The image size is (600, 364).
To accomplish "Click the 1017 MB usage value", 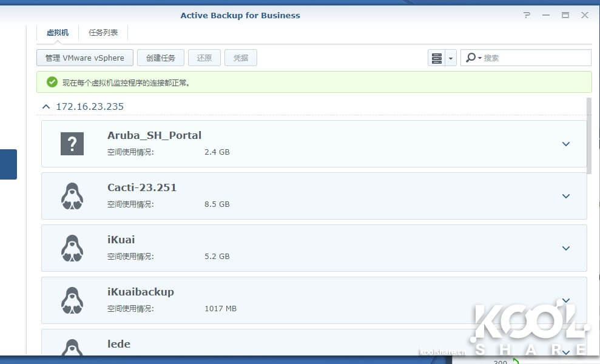I will tap(220, 309).
